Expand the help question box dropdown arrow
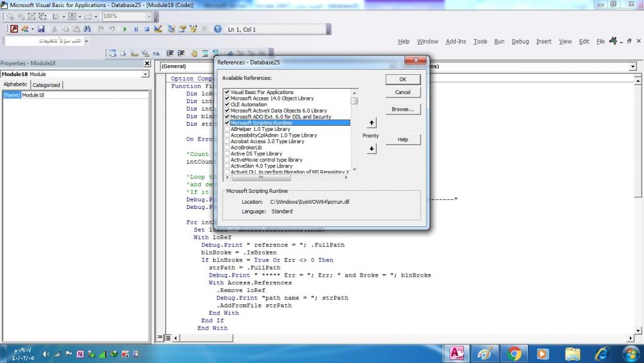Viewport: 644px width, 363px height. [x=86, y=41]
